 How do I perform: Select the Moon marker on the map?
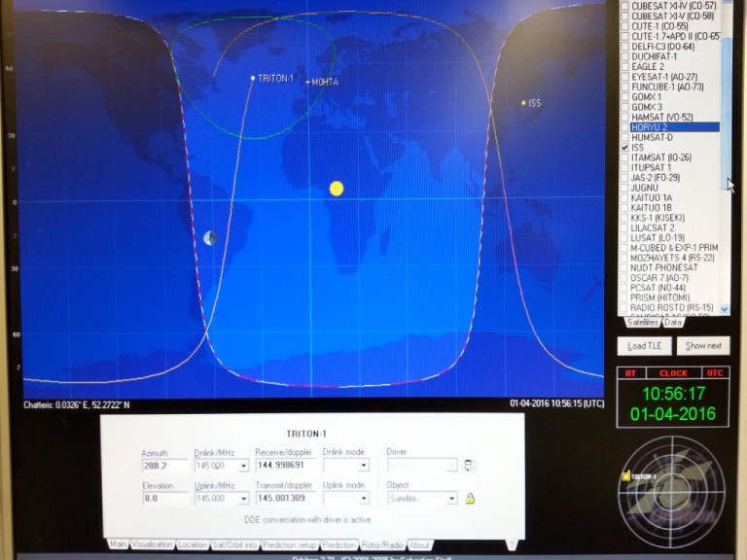coord(210,237)
